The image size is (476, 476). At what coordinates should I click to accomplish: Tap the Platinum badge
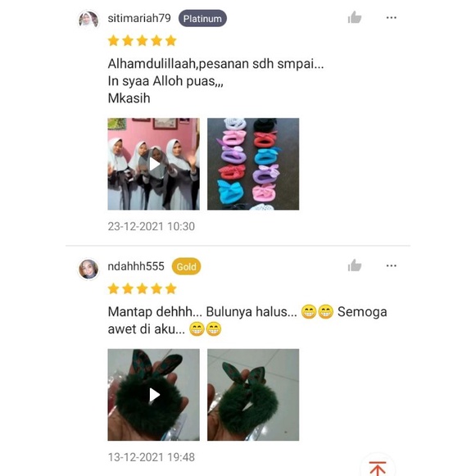[x=202, y=19]
